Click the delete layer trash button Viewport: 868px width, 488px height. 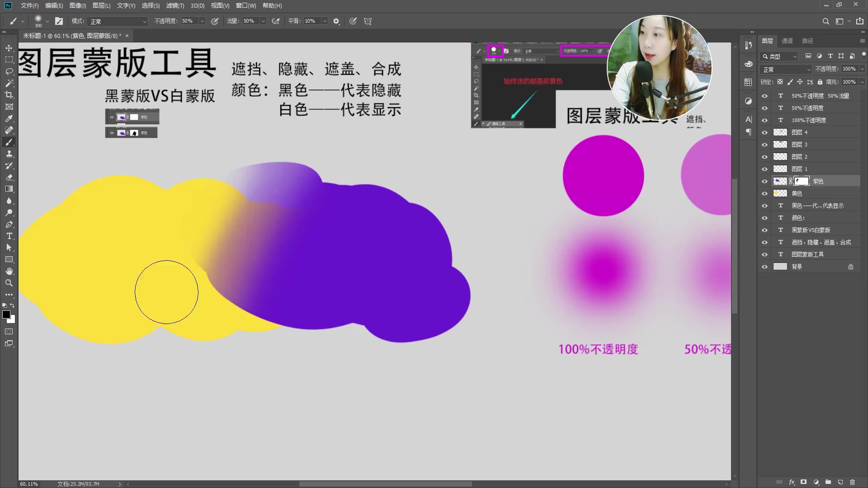coord(852,482)
